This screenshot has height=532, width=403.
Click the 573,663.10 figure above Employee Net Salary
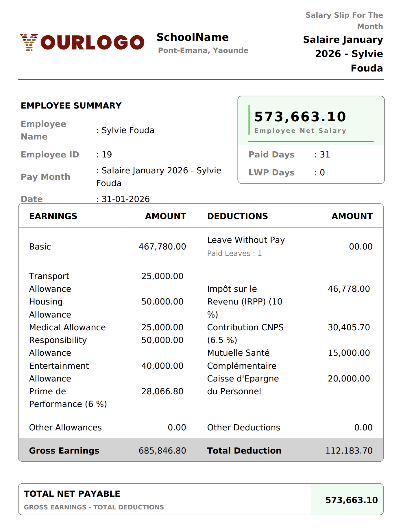300,117
